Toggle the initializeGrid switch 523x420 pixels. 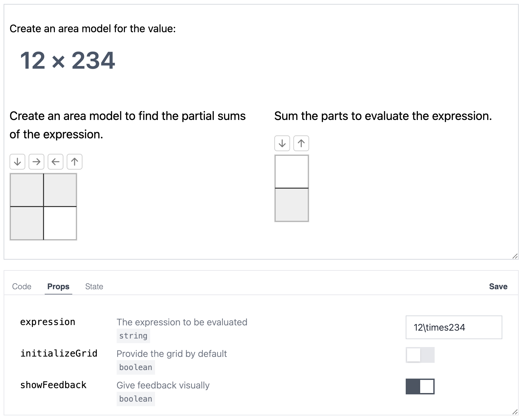tap(420, 355)
